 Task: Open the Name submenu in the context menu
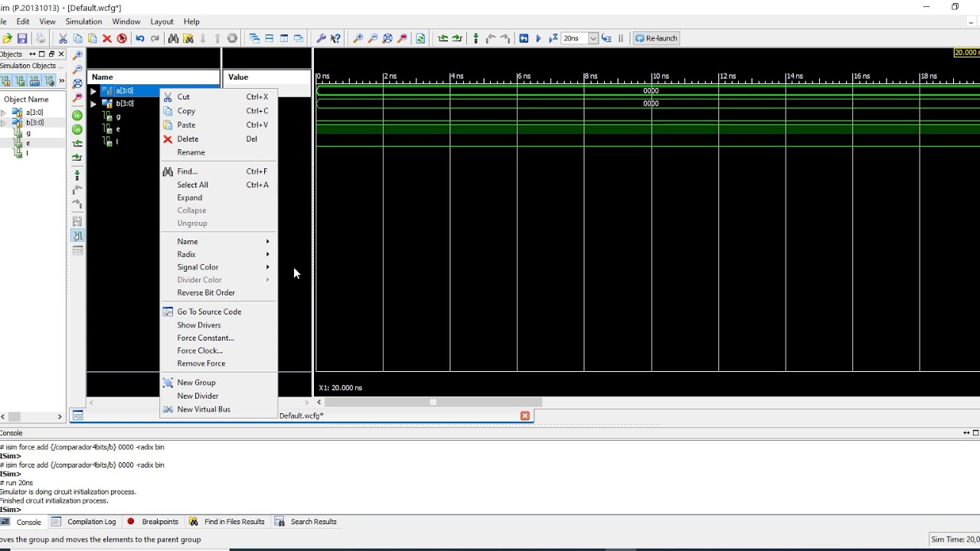pos(218,241)
